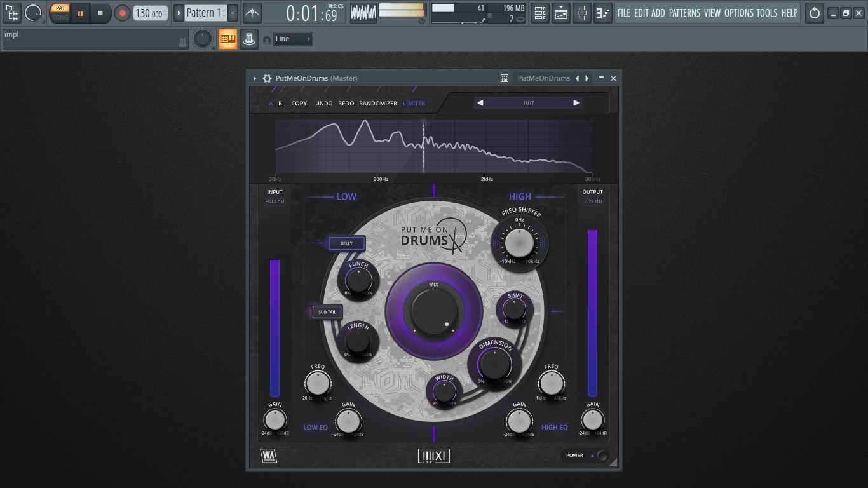Toggle the LIMITER option

[414, 104]
